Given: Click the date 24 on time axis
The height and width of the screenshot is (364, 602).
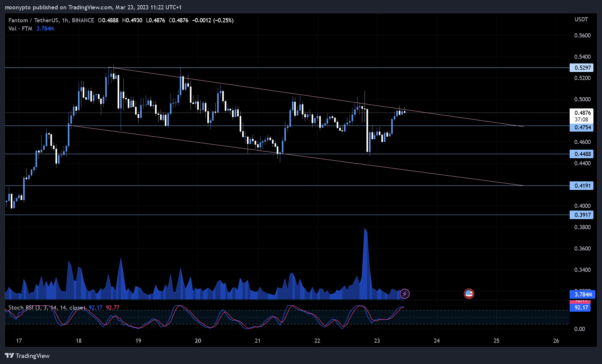Looking at the screenshot, I should 437,341.
